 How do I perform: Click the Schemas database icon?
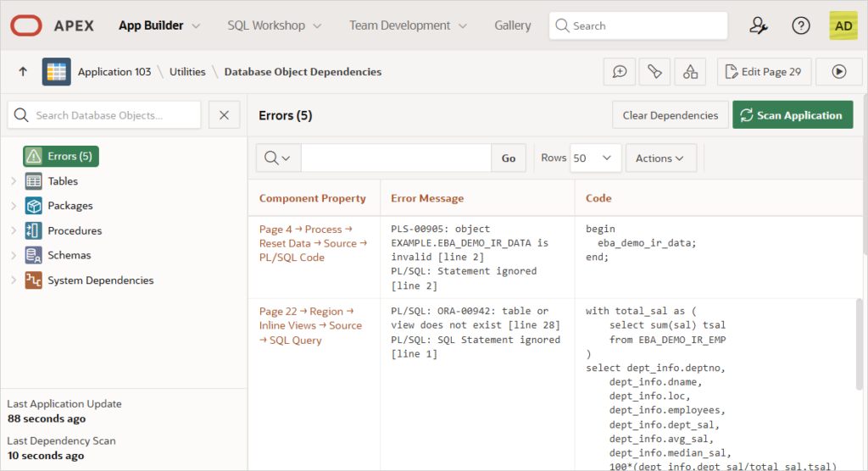[x=33, y=255]
